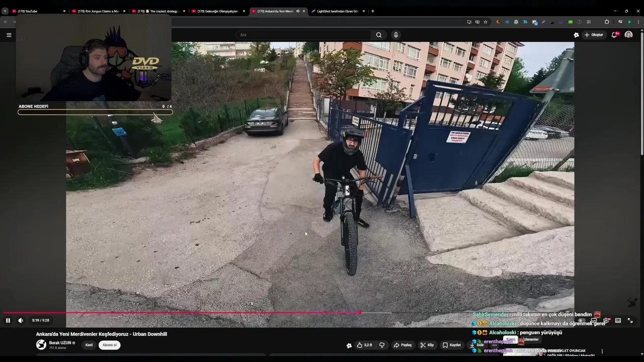The width and height of the screenshot is (644, 362).
Task: Toggle fullscreen video mode
Action: (630, 320)
